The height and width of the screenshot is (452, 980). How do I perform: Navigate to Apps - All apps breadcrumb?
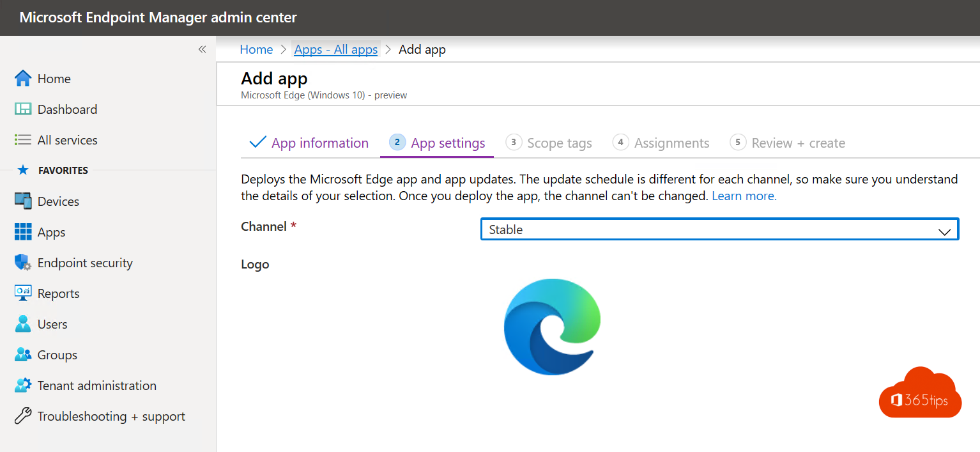coord(336,49)
